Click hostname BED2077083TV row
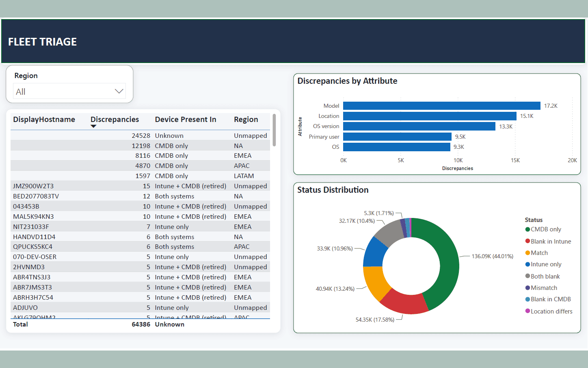This screenshot has width=588, height=368. pos(36,196)
